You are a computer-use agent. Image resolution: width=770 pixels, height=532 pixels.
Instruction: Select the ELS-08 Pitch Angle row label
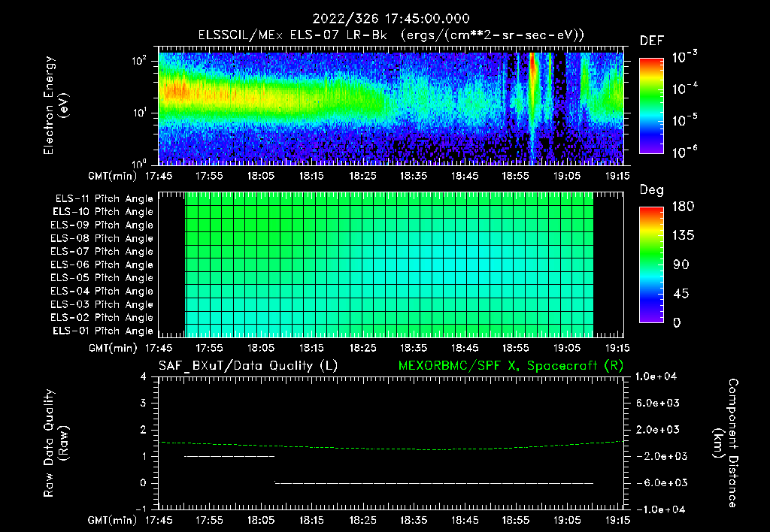[102, 238]
